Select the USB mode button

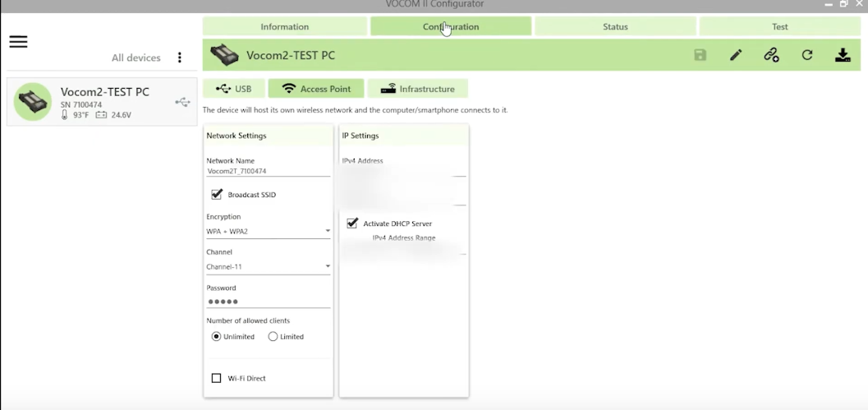[x=233, y=89]
